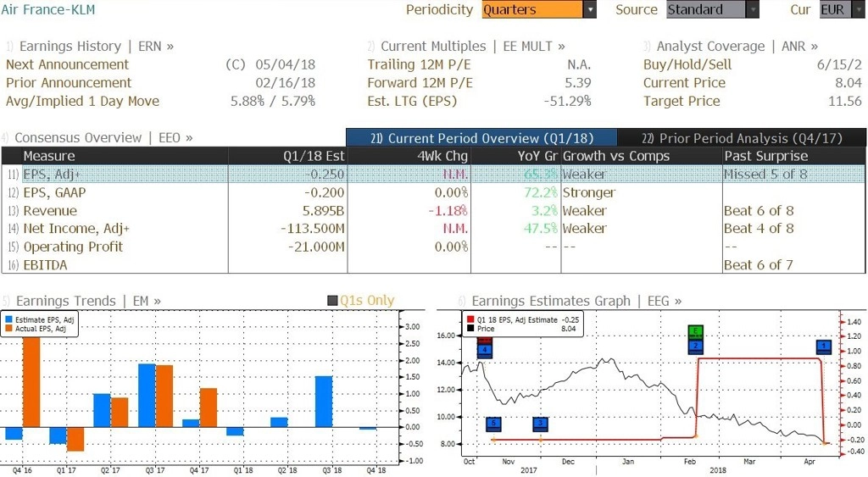Click the Avg/Implied 1 Day Move value

tap(273, 102)
